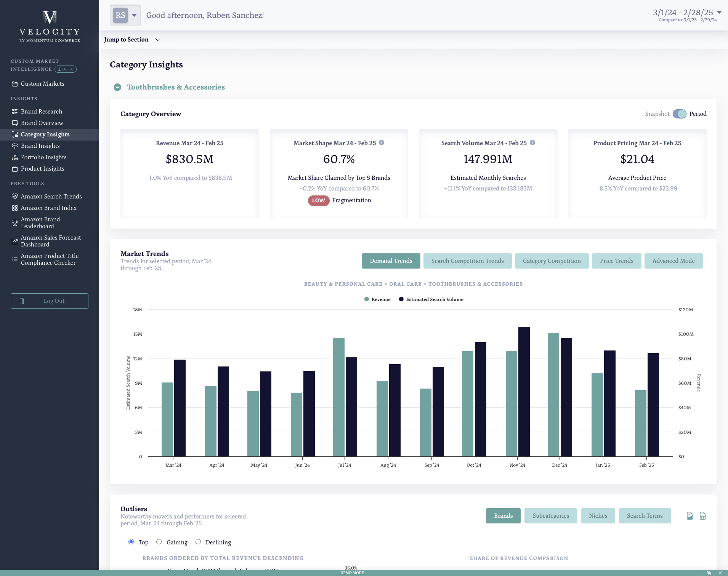Open the user account dropdown arrow
728x576 pixels.
(134, 15)
